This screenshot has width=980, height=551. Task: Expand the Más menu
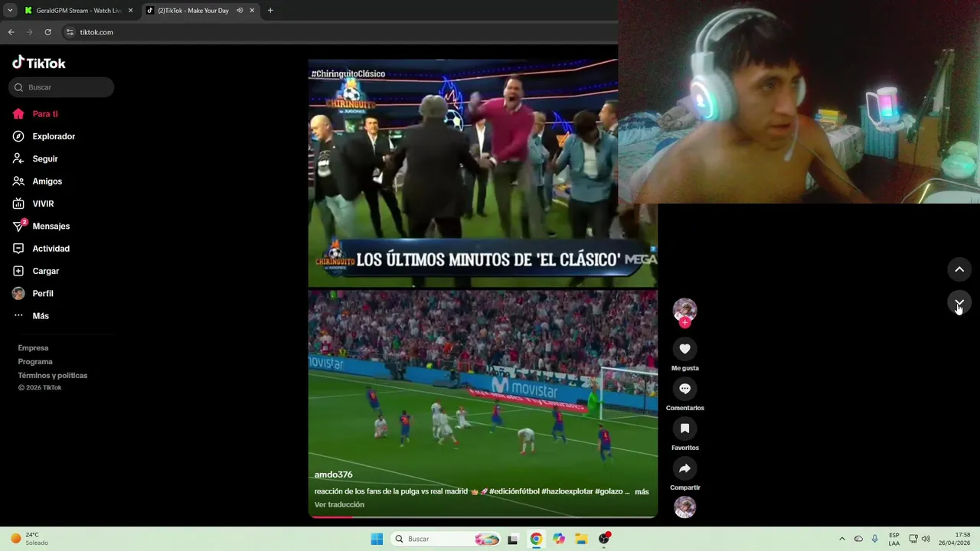click(x=31, y=316)
